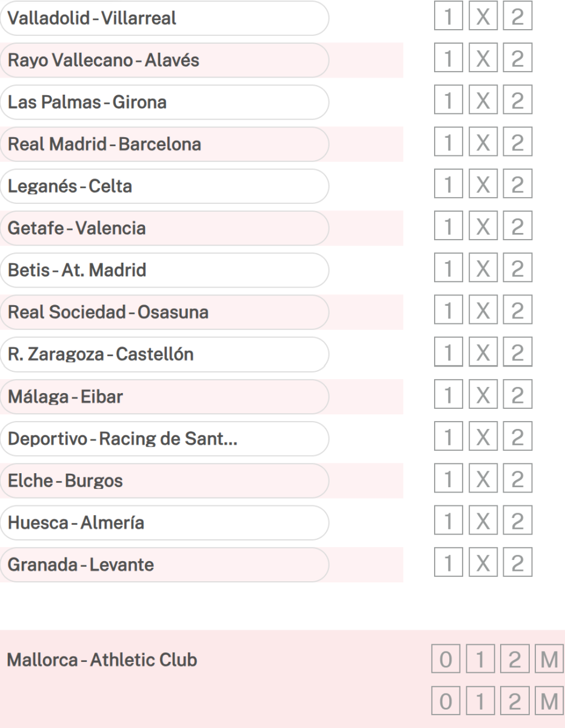Image resolution: width=565 pixels, height=728 pixels.
Task: Pick 2 in Mallorca goals top row
Action: (x=516, y=660)
